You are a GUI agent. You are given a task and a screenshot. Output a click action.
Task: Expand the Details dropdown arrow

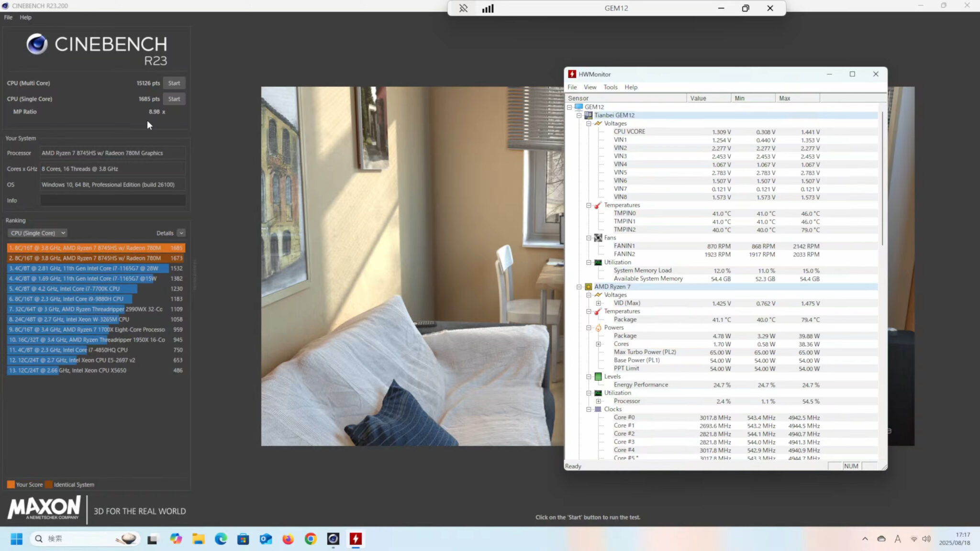[x=181, y=233]
